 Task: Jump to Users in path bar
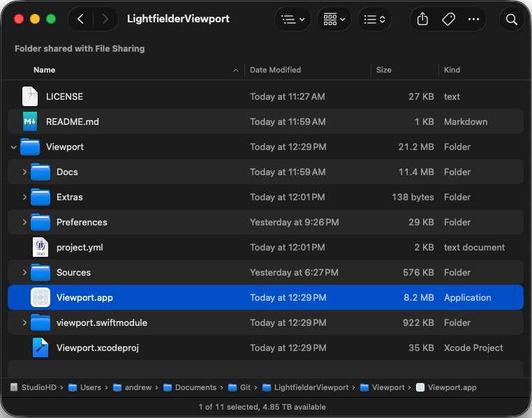pos(84,387)
